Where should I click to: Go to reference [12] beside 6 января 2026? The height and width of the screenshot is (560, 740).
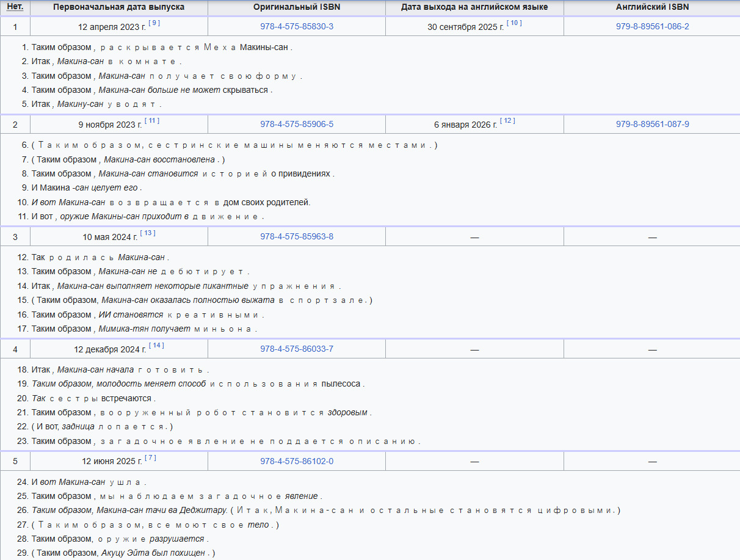click(507, 121)
